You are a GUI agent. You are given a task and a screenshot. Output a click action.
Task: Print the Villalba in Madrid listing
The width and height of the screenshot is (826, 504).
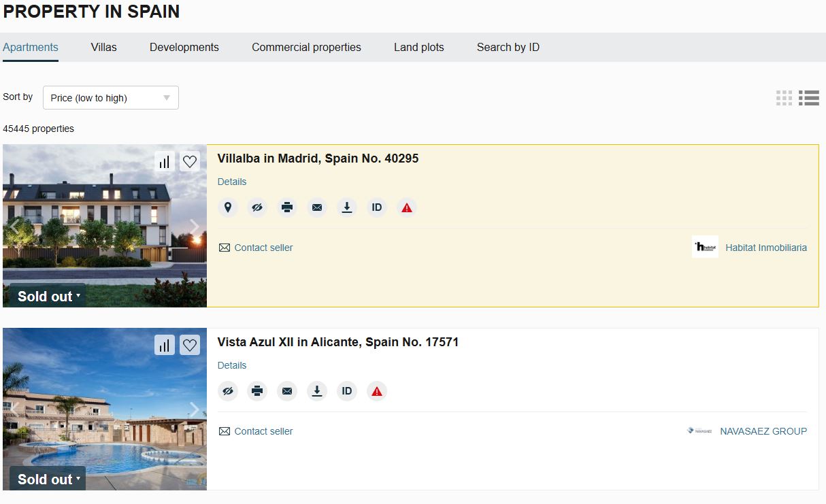[x=288, y=207]
